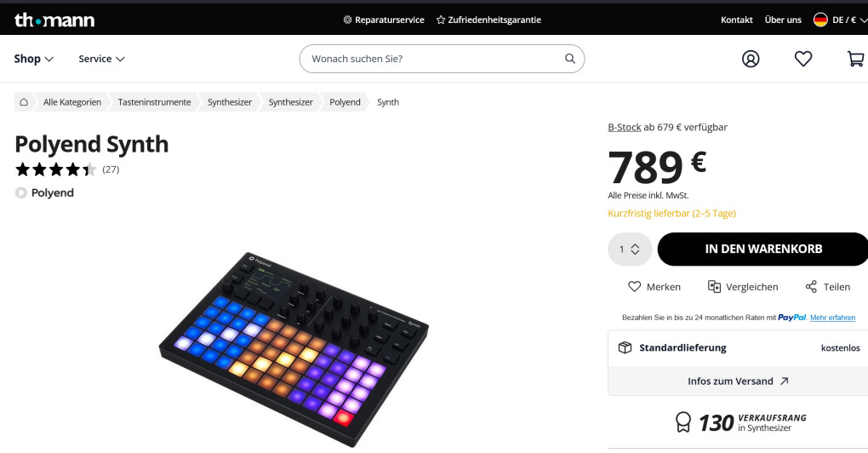
Task: Click the Teilen share icon
Action: coord(811,286)
